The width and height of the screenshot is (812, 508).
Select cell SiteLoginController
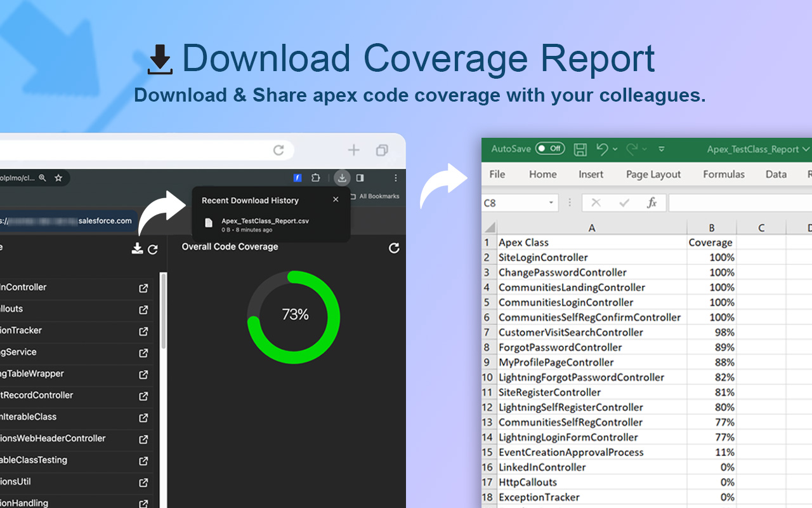[x=592, y=257]
